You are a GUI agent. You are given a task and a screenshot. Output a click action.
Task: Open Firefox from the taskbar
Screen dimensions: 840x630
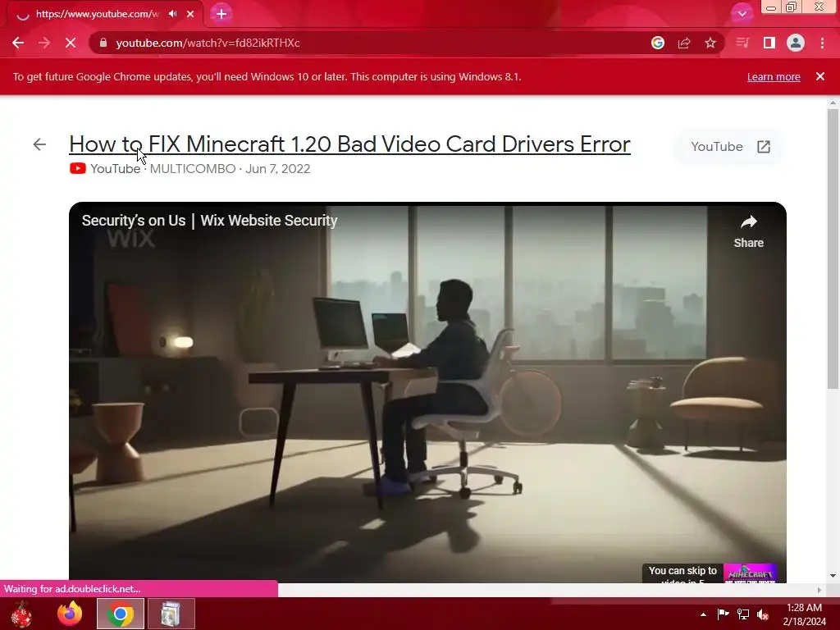tap(71, 614)
